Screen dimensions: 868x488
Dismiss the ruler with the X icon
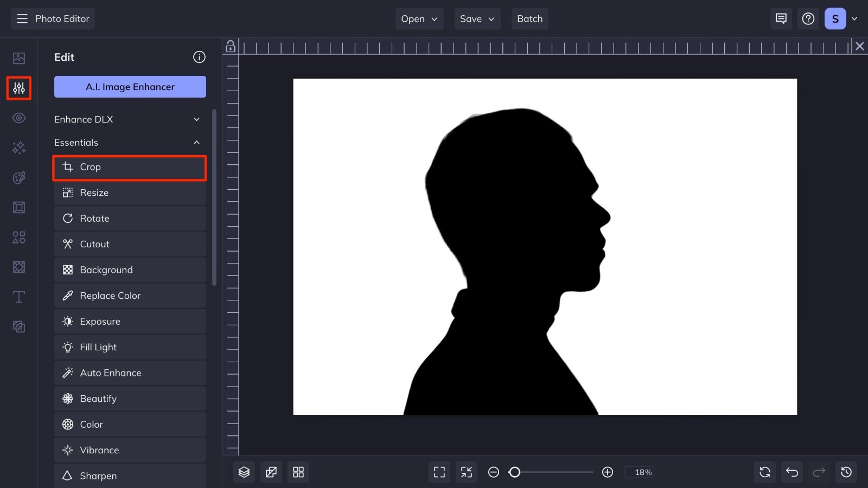click(859, 46)
